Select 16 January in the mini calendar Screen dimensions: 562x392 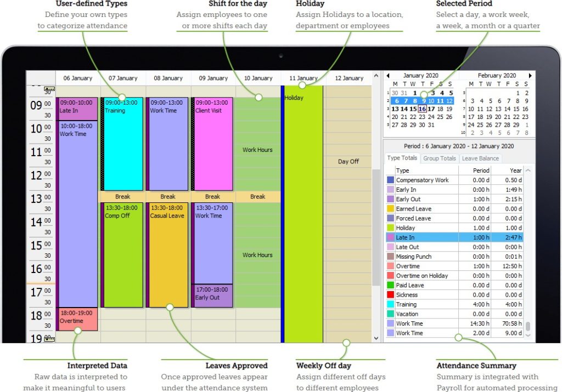[x=421, y=109]
